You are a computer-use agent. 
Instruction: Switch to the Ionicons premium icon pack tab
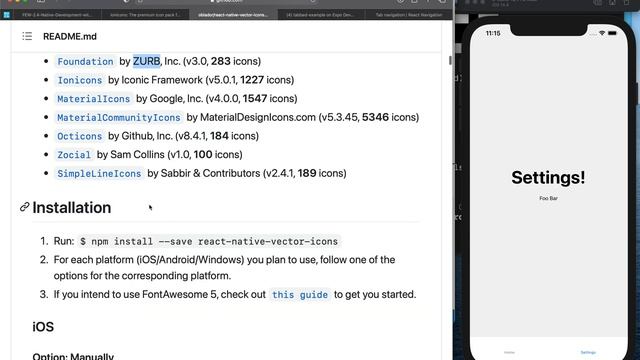tap(145, 15)
